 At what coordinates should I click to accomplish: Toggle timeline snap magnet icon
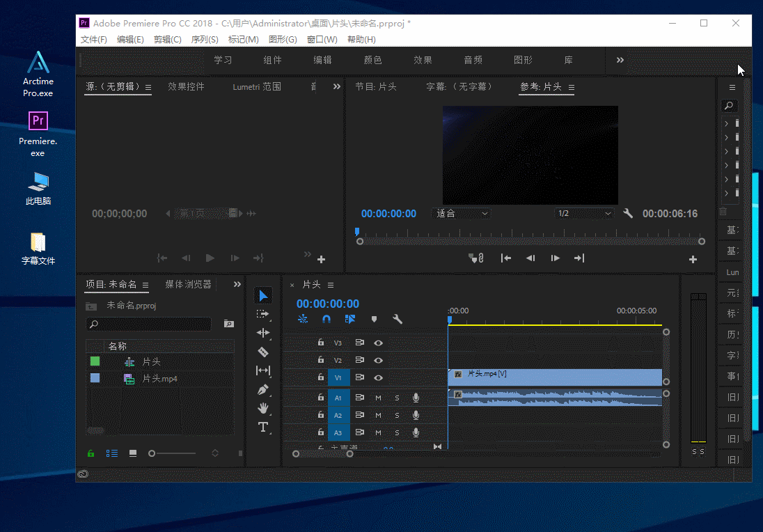point(327,320)
